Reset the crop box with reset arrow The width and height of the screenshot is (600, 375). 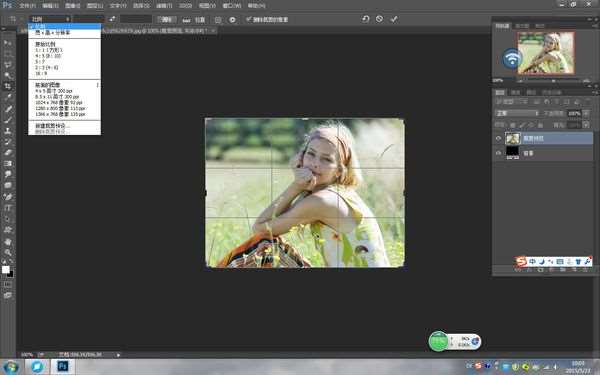coord(365,19)
